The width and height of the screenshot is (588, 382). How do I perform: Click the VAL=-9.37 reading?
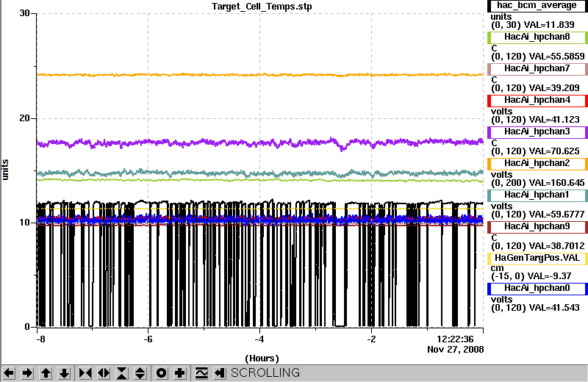tap(549, 276)
